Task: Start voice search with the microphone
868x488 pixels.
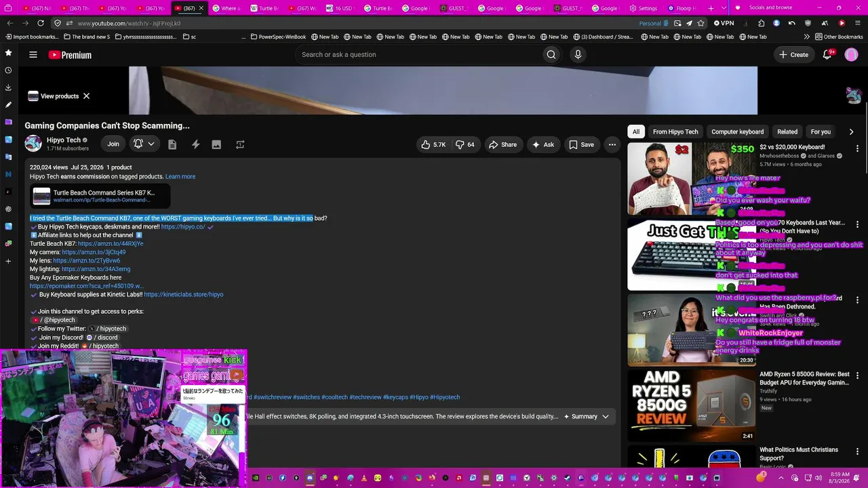Action: 578,55
